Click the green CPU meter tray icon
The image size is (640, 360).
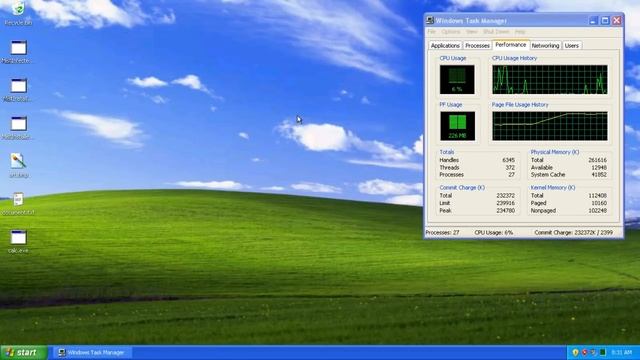coord(603,352)
